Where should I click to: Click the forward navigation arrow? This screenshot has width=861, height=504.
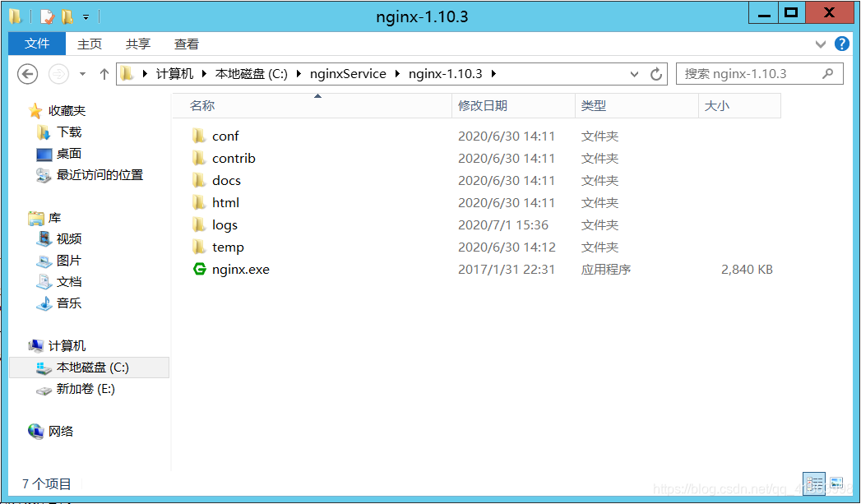click(x=58, y=73)
